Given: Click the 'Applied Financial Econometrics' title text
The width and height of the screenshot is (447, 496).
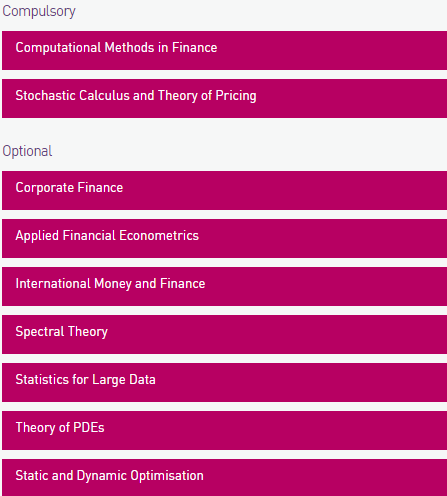Looking at the screenshot, I should pyautogui.click(x=107, y=236).
